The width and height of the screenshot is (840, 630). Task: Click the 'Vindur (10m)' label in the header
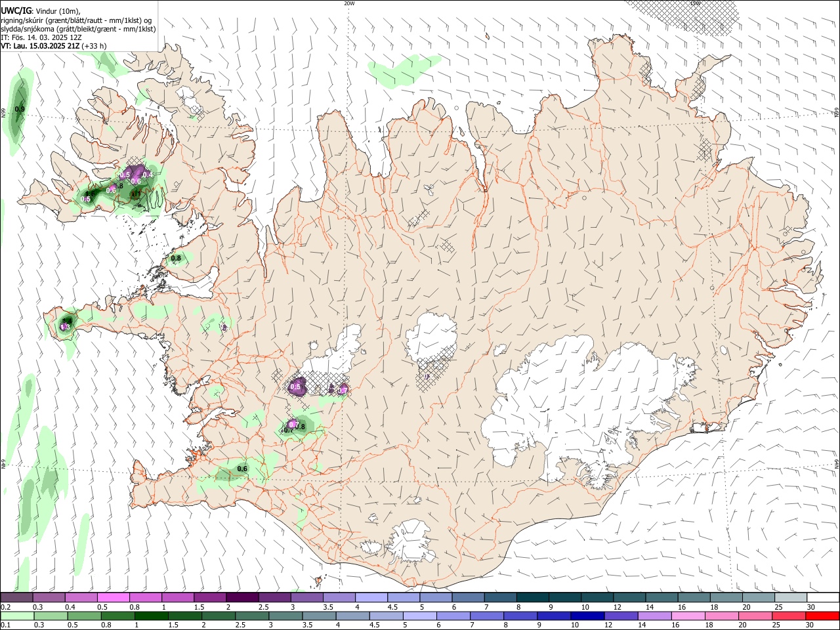(x=57, y=11)
